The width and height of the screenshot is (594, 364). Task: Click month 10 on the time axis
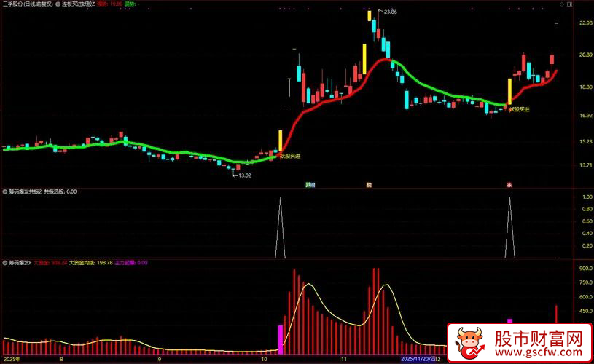264,359
